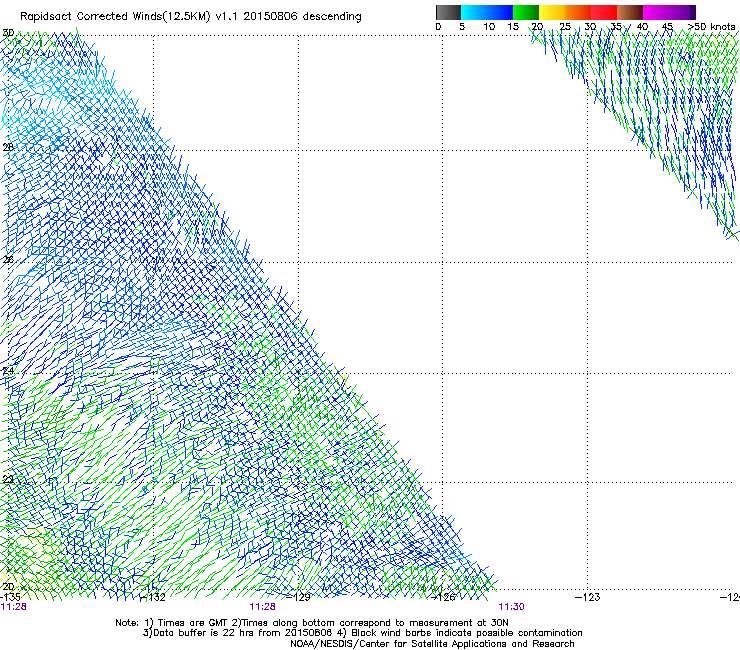
Task: Select the orange 25-30 knots color segment
Action: coord(578,12)
